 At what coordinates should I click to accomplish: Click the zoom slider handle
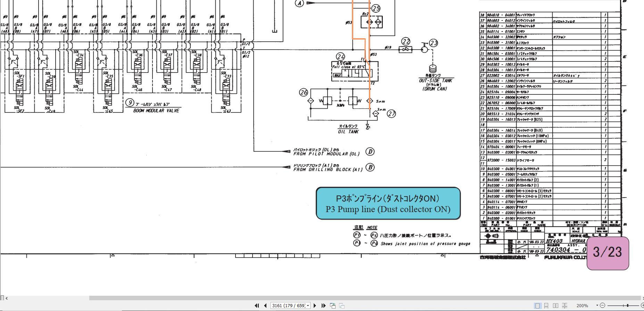628,305
